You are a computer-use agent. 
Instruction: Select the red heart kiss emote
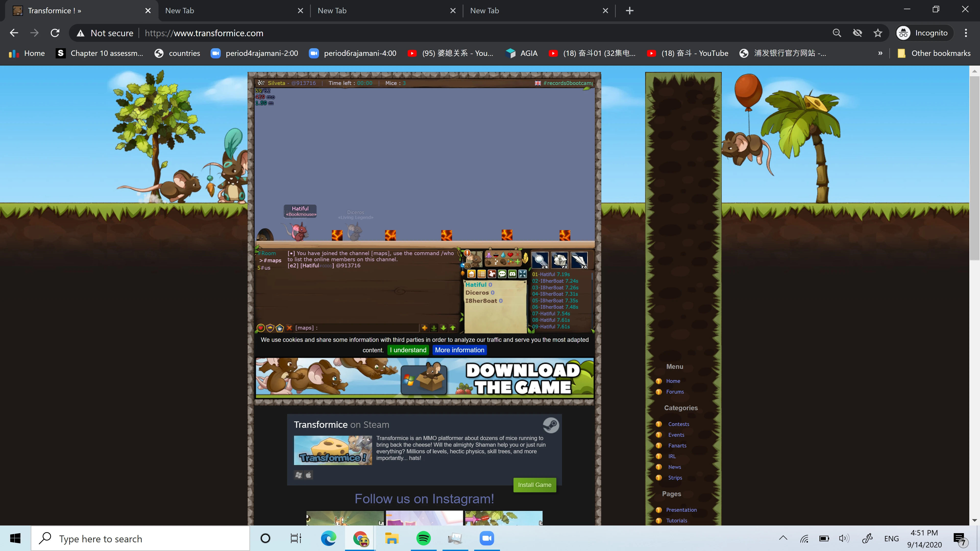[x=510, y=255]
